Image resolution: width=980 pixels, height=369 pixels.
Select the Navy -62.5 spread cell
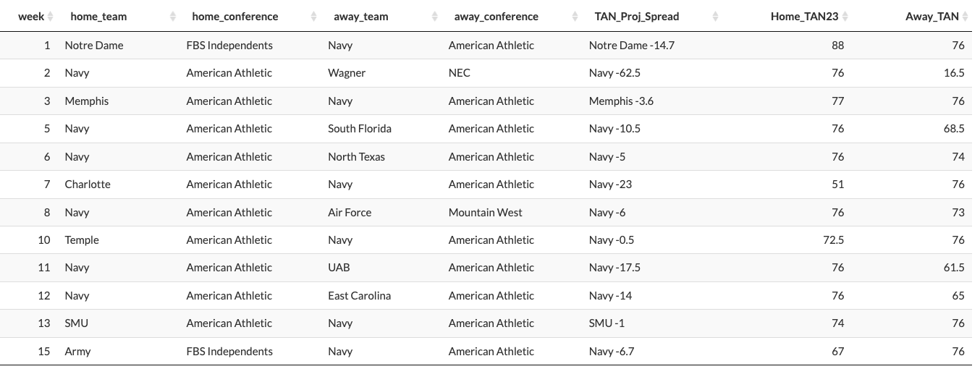point(614,73)
